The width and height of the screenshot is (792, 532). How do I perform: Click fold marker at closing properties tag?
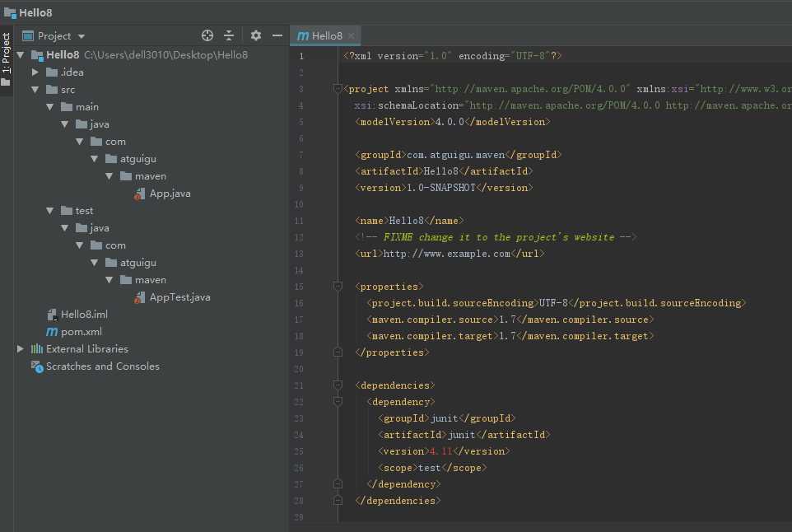tap(338, 352)
